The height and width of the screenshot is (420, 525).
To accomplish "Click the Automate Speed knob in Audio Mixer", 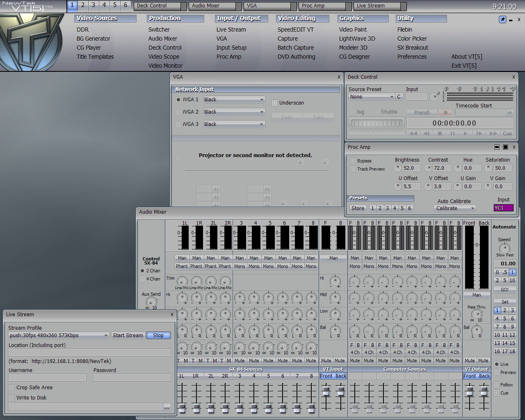I will pos(504,248).
